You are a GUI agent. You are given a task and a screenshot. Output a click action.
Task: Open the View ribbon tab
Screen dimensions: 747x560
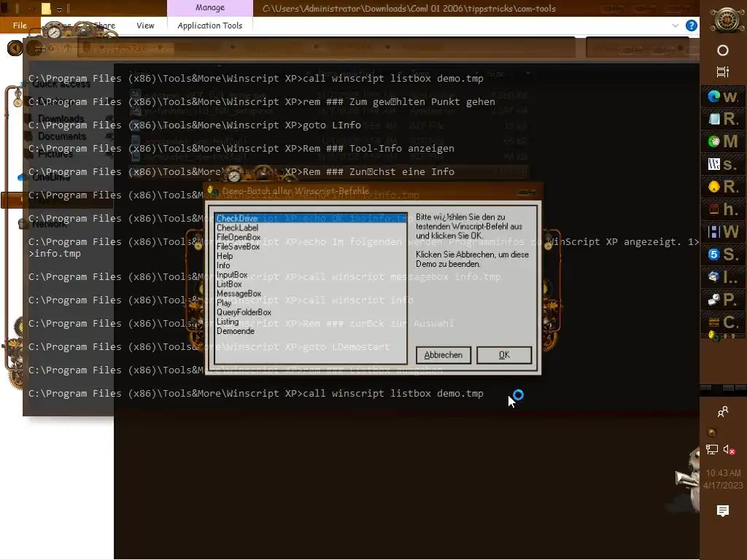coord(145,26)
